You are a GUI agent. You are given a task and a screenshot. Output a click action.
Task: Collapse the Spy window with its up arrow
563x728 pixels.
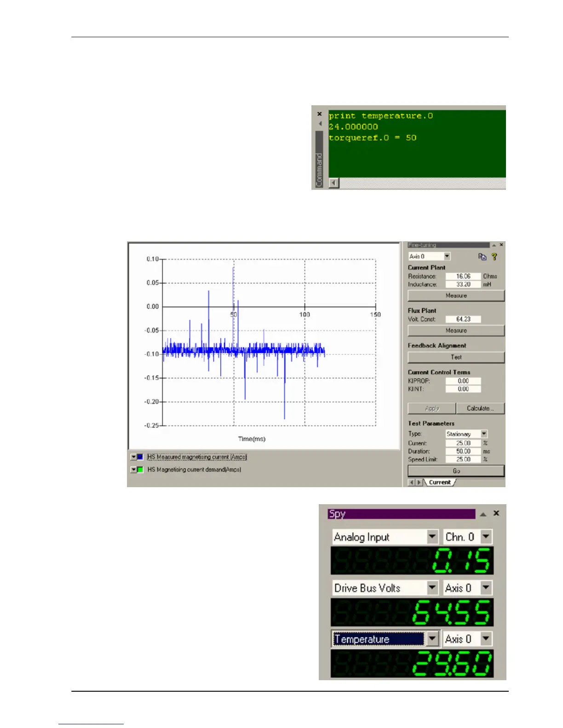coord(483,514)
